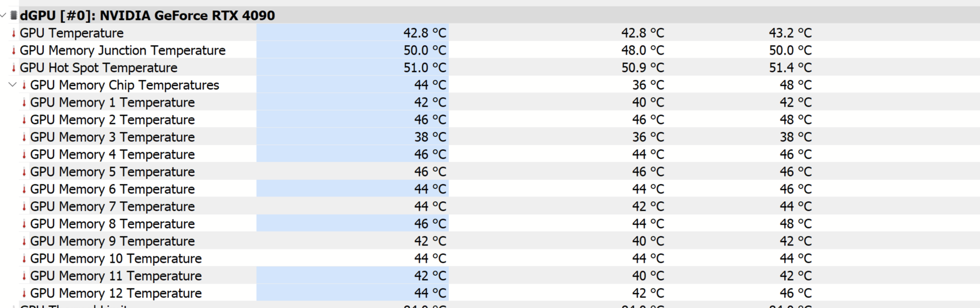
Task: Click thermometer icon of GPU Memory 5 Temperature
Action: point(24,172)
